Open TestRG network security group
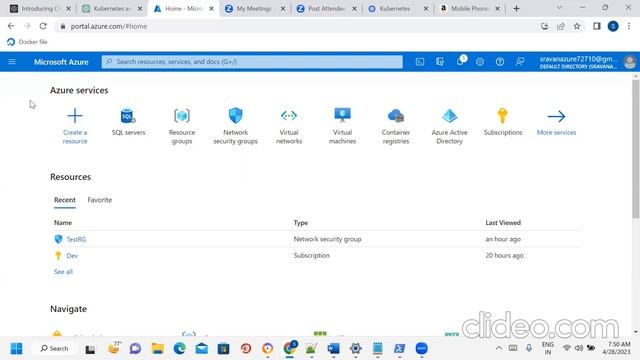Image resolution: width=640 pixels, height=360 pixels. pyautogui.click(x=76, y=239)
